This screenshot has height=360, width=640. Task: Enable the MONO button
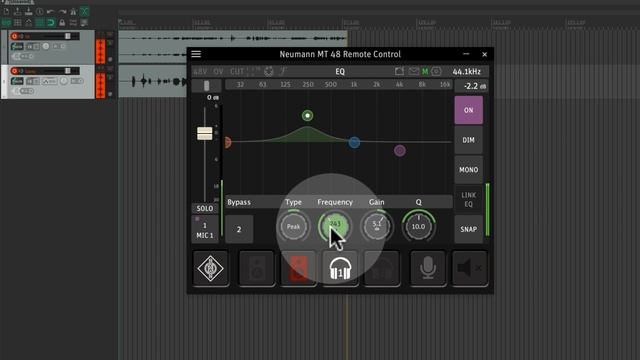(469, 170)
